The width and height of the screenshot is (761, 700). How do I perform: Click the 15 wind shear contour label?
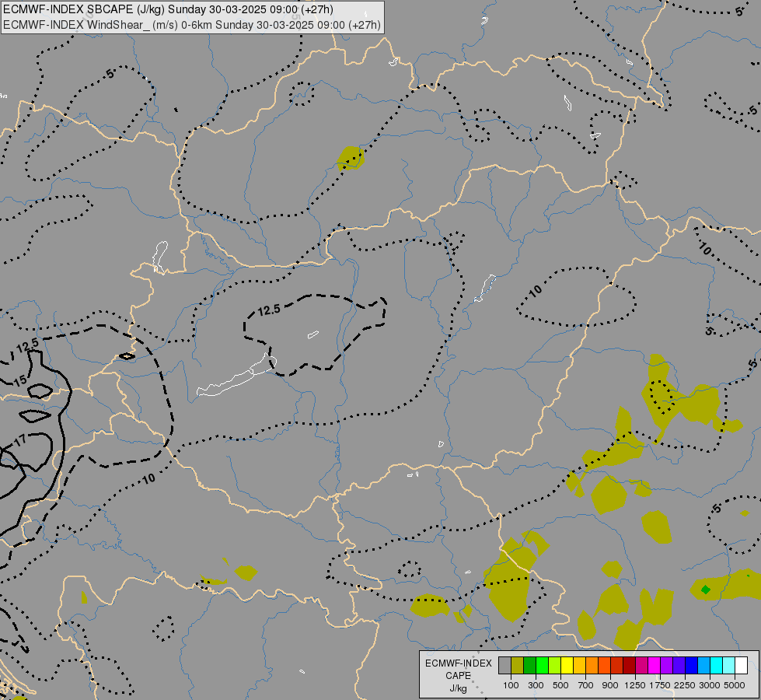tap(20, 380)
